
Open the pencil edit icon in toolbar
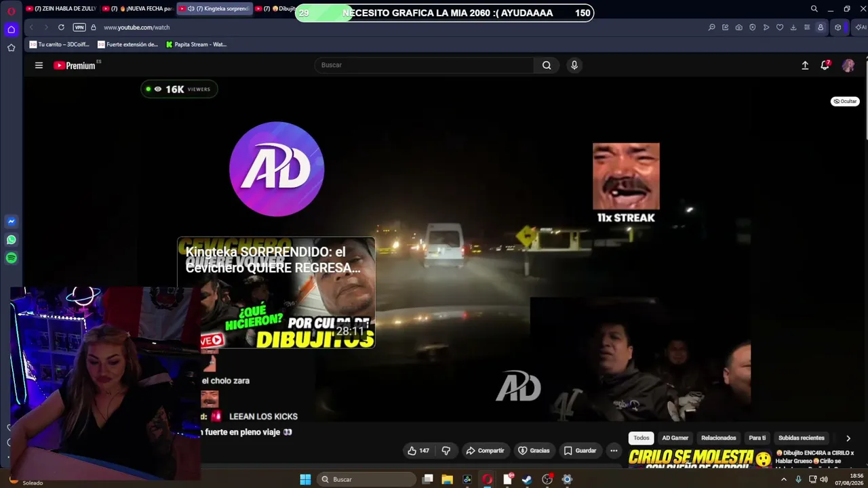[x=725, y=27]
